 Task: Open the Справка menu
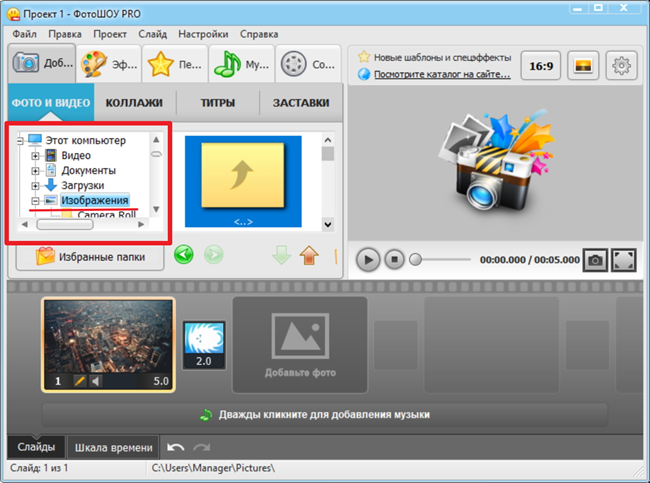pyautogui.click(x=259, y=34)
